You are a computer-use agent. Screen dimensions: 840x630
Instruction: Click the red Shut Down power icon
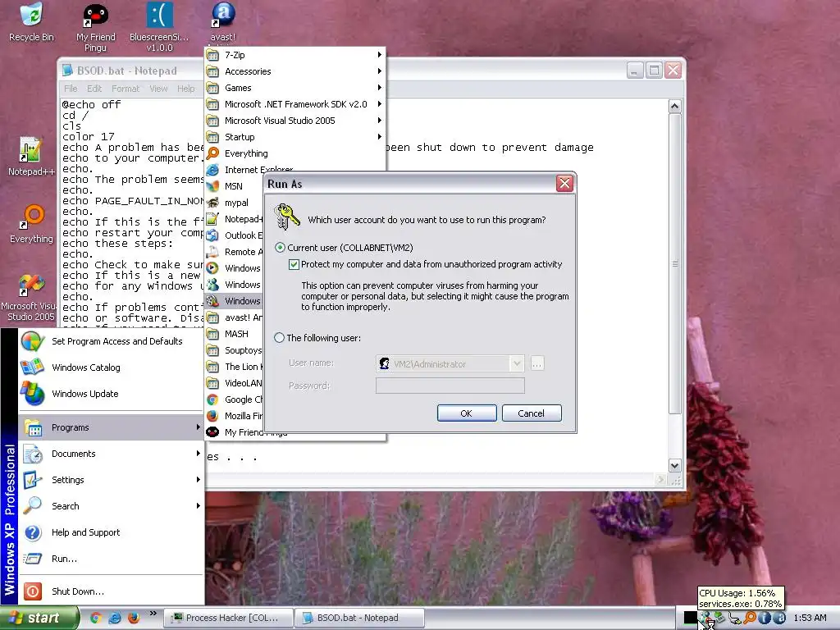point(32,591)
